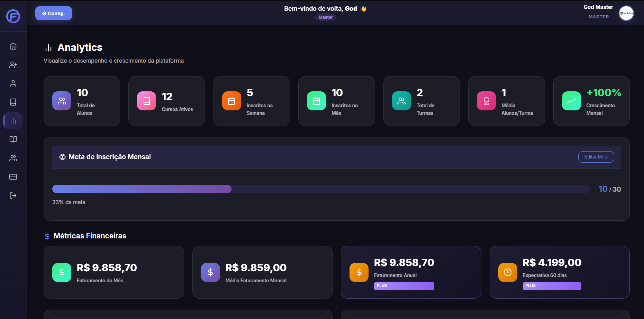
Task: Click the Logout icon at the sidebar bottom
Action: coord(13,195)
